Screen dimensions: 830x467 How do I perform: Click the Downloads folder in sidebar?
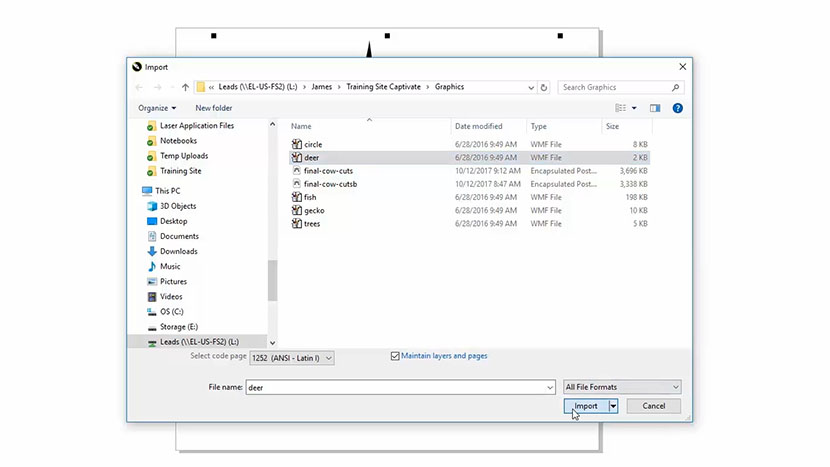tap(178, 251)
